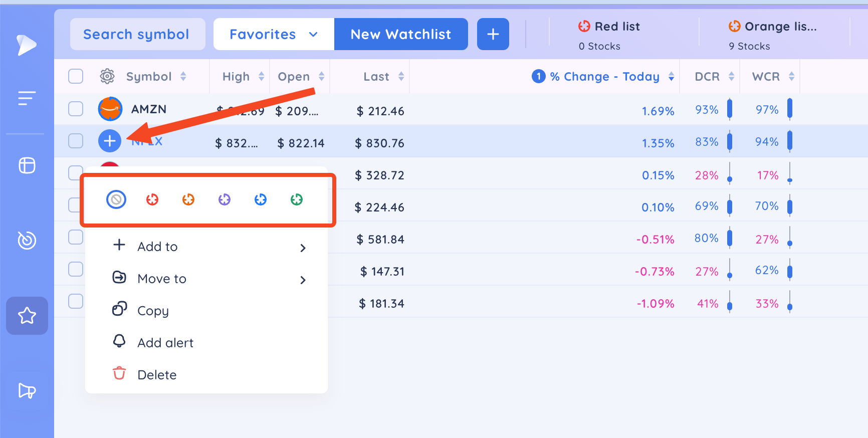Select the red list marker in the popup
The image size is (868, 438).
[x=152, y=199]
